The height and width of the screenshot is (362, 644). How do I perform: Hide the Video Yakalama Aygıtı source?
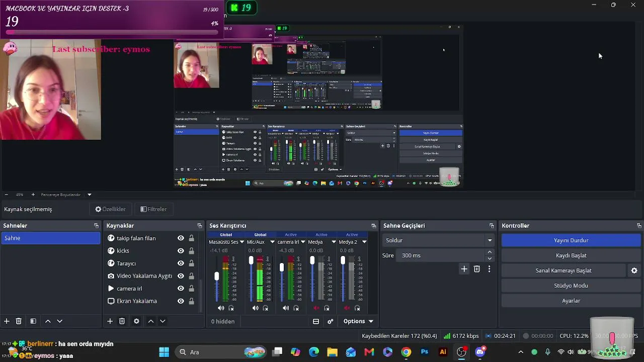[x=181, y=276]
